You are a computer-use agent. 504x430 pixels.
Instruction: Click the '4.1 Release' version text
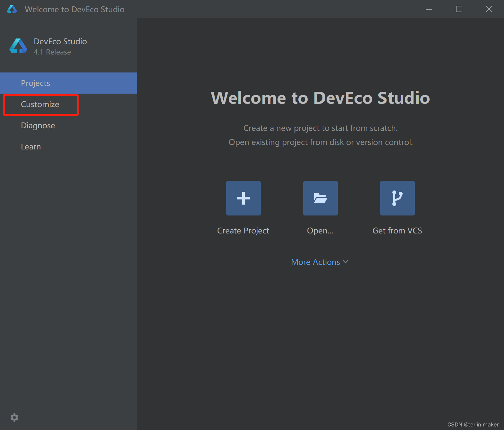52,52
